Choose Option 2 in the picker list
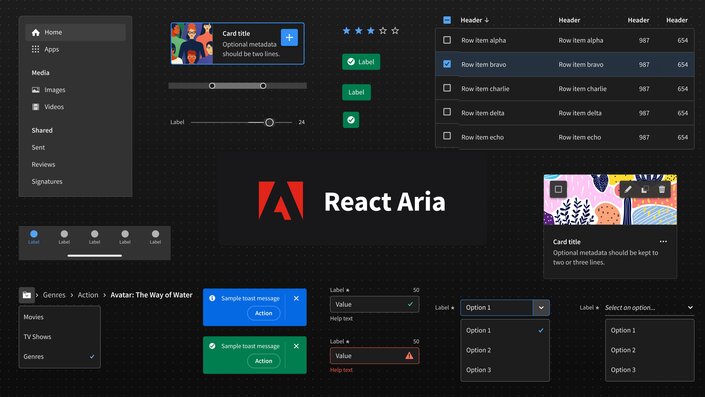Image resolution: width=705 pixels, height=397 pixels. (650, 350)
